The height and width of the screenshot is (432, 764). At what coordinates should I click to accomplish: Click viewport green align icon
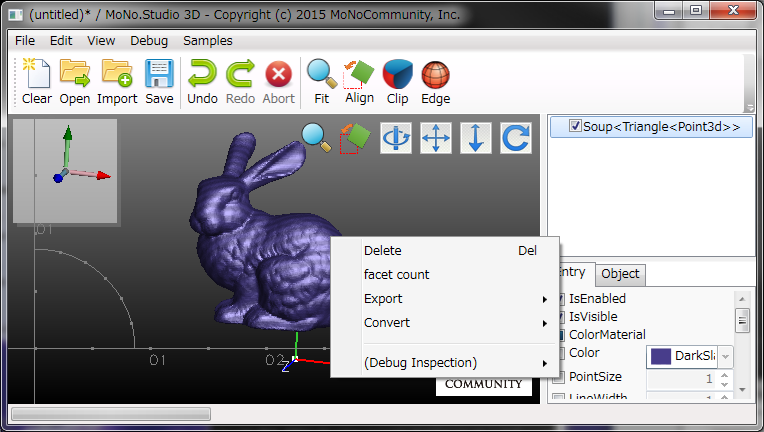tap(356, 138)
